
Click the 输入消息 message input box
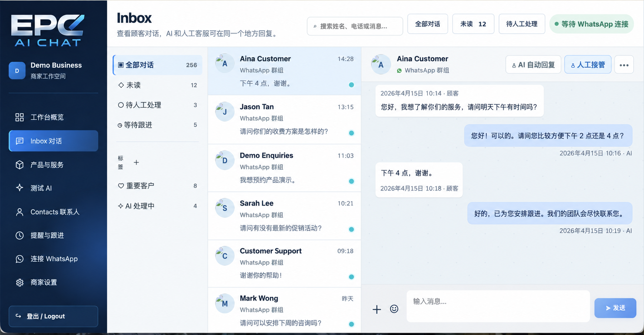(498, 306)
